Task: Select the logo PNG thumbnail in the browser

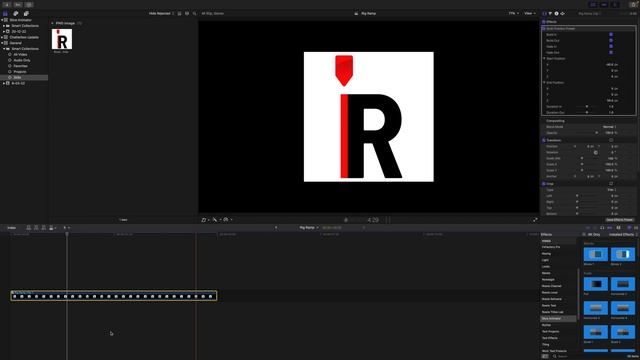Action: 62,39
